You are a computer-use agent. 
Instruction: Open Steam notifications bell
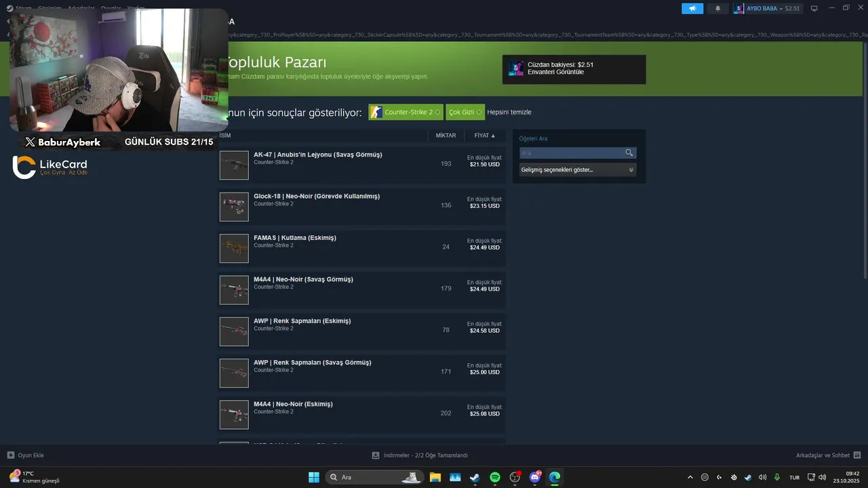point(718,9)
